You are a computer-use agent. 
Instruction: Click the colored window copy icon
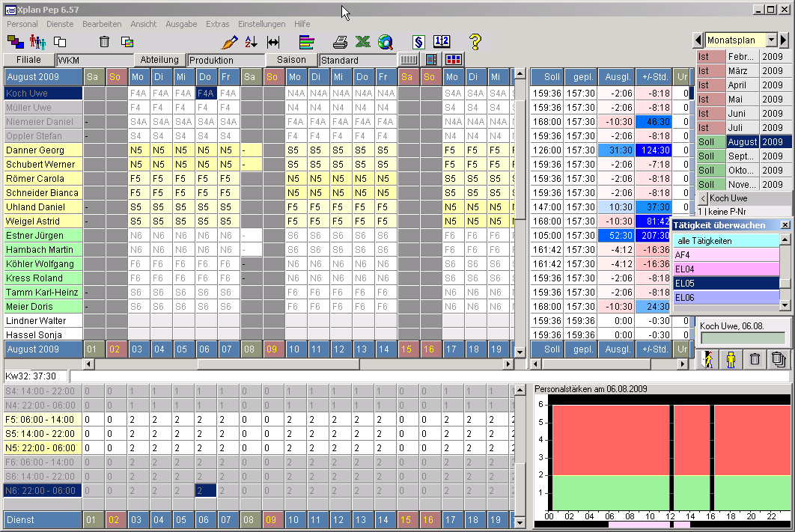(x=127, y=42)
